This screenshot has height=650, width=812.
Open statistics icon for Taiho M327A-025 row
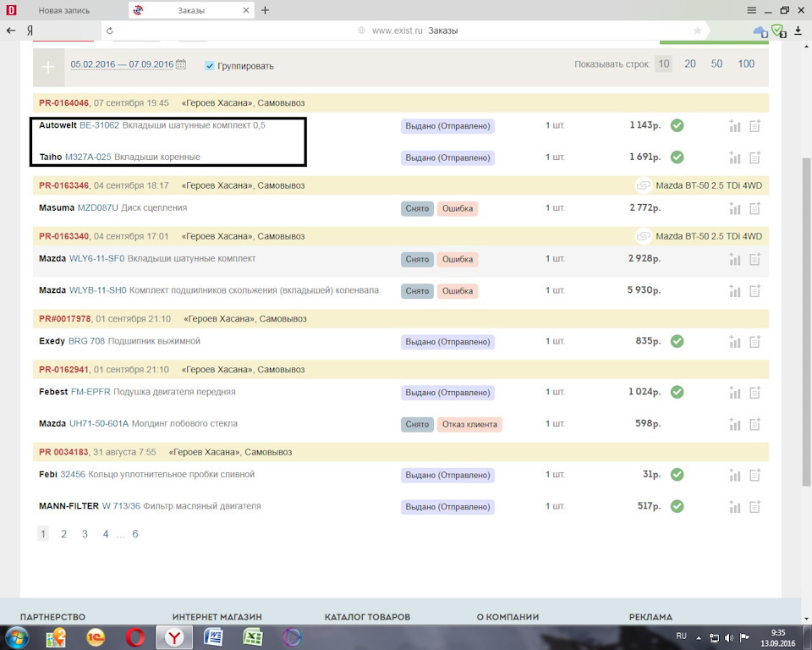click(x=735, y=157)
